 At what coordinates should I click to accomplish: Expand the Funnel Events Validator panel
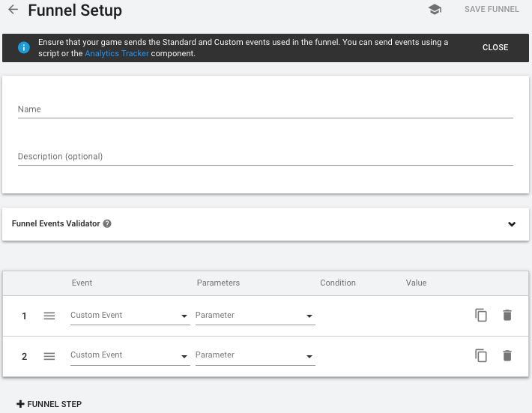coord(512,224)
